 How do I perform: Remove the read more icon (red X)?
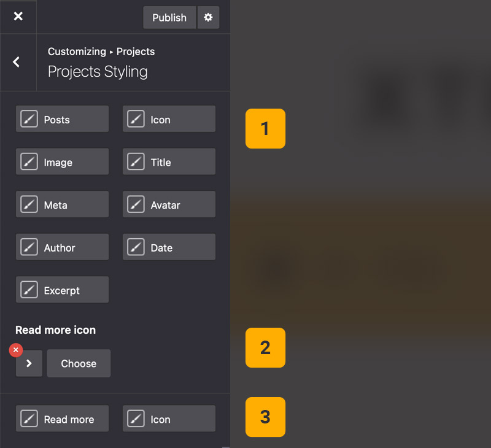pos(16,350)
